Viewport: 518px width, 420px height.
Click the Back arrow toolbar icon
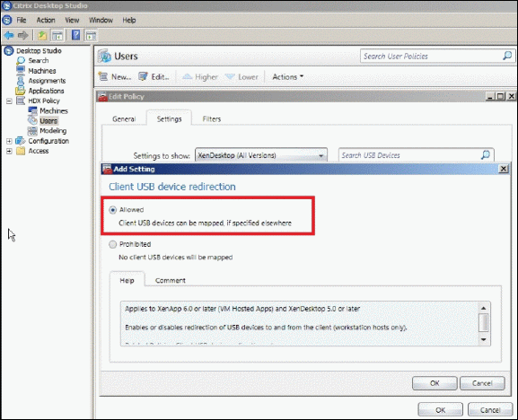click(9, 35)
